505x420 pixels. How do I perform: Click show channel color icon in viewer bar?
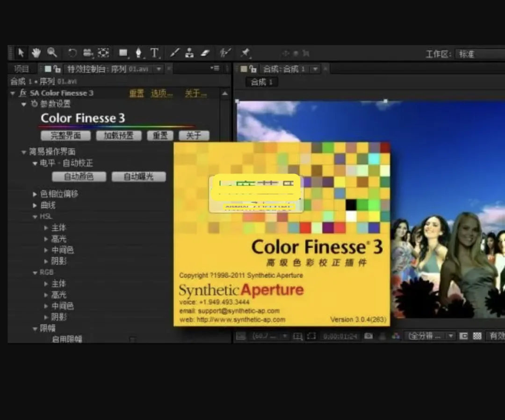pyautogui.click(x=396, y=336)
